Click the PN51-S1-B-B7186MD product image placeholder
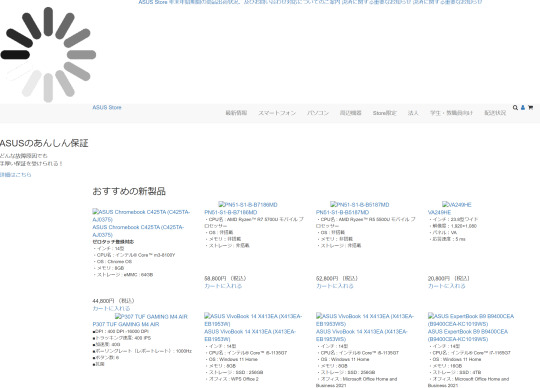 click(x=248, y=205)
